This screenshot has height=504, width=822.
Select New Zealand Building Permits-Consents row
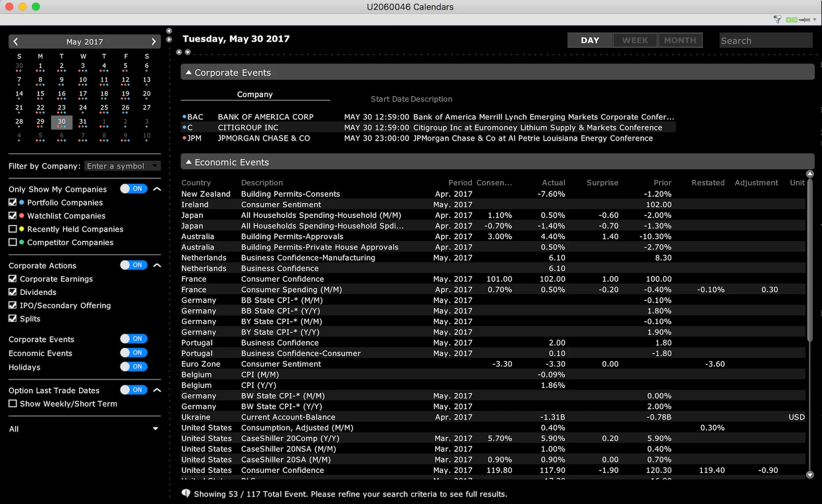tap(493, 194)
